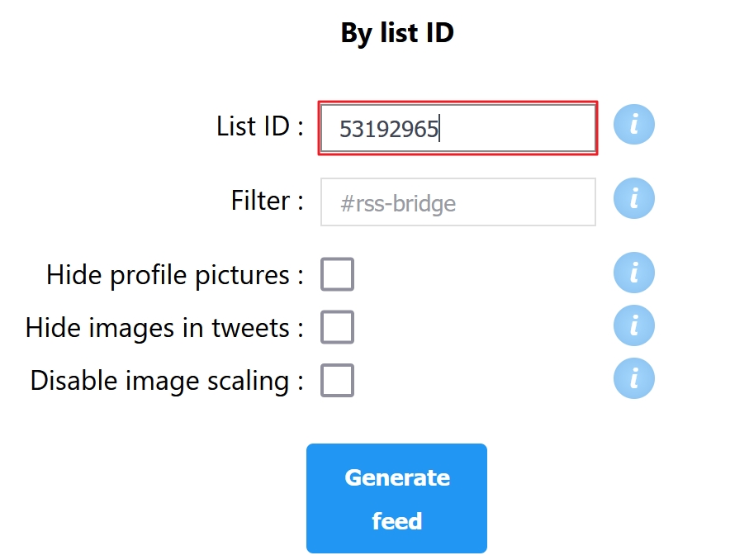Click info icon for Disable image scaling
Image resolution: width=730 pixels, height=560 pixels.
click(633, 378)
